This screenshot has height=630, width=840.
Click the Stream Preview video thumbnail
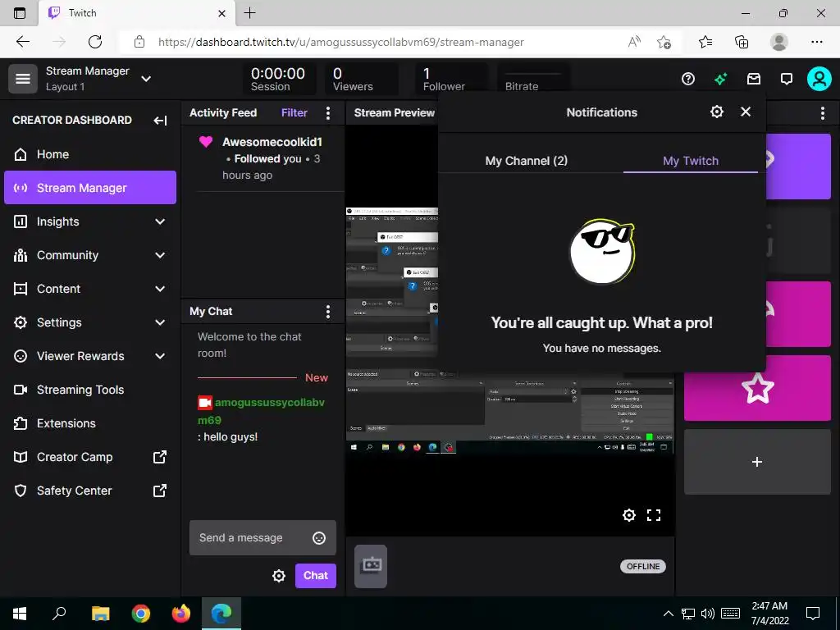tap(510, 330)
